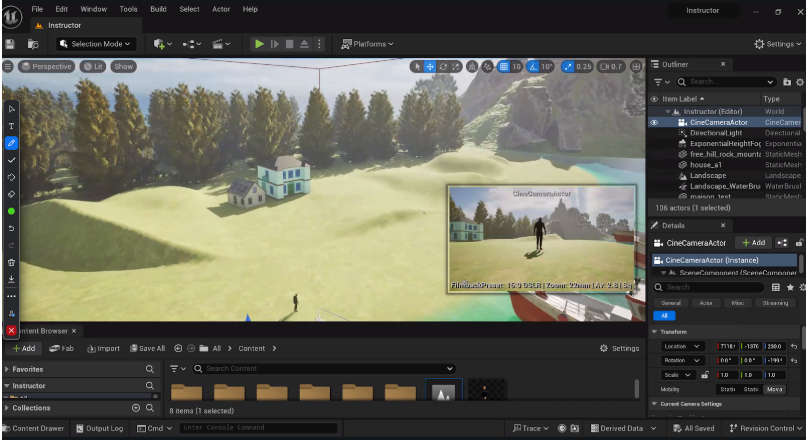Set Mobility to Movable

(775, 390)
